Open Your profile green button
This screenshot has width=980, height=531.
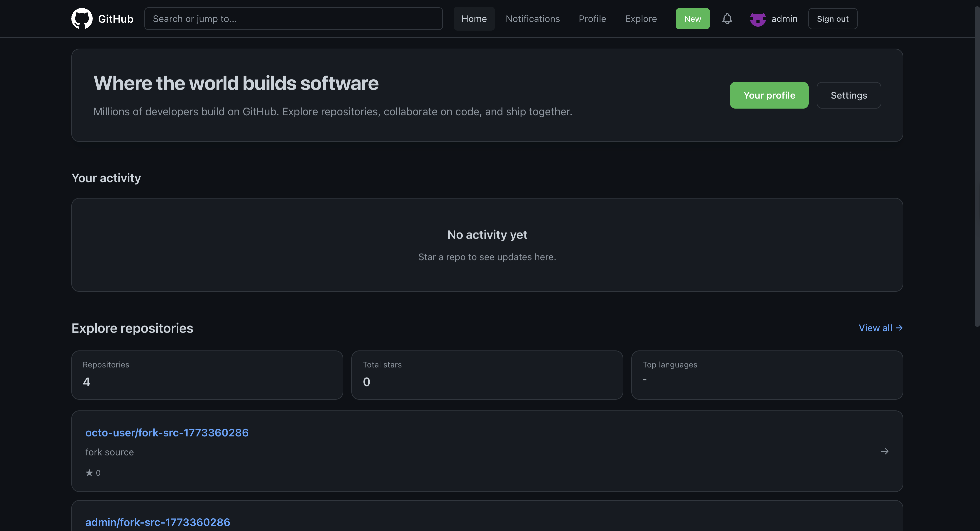(x=769, y=95)
